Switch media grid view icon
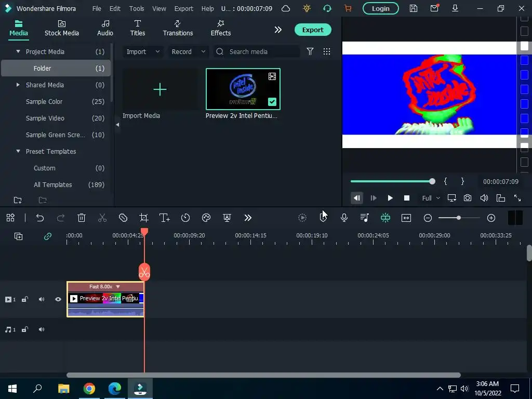Image resolution: width=532 pixels, height=399 pixels. point(327,51)
